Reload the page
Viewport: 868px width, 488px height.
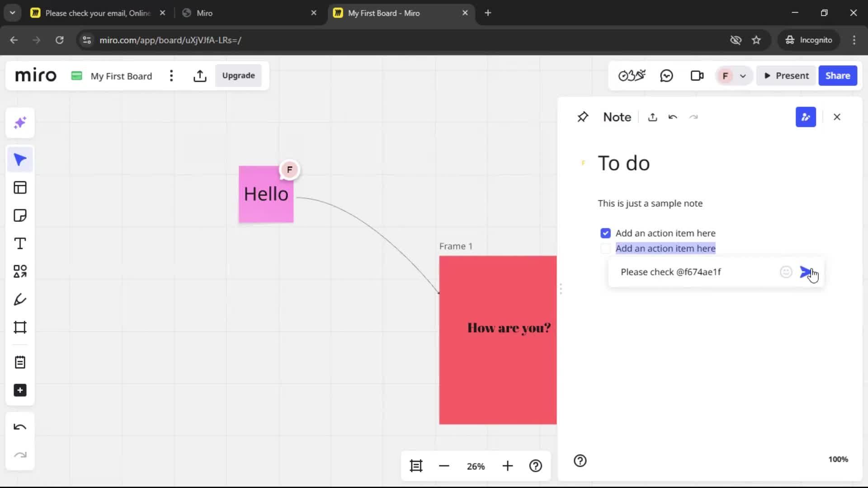click(x=59, y=40)
